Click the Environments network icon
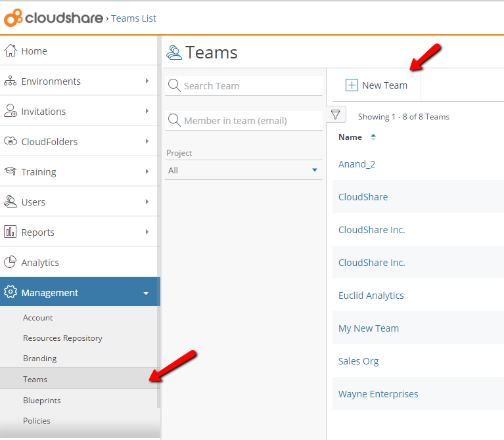 pos(11,81)
